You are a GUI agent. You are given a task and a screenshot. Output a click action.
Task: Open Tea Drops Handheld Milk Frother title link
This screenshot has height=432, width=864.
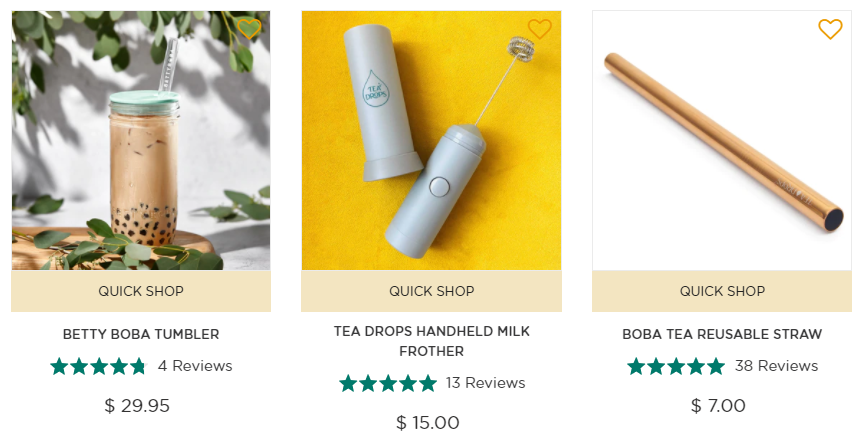click(431, 341)
